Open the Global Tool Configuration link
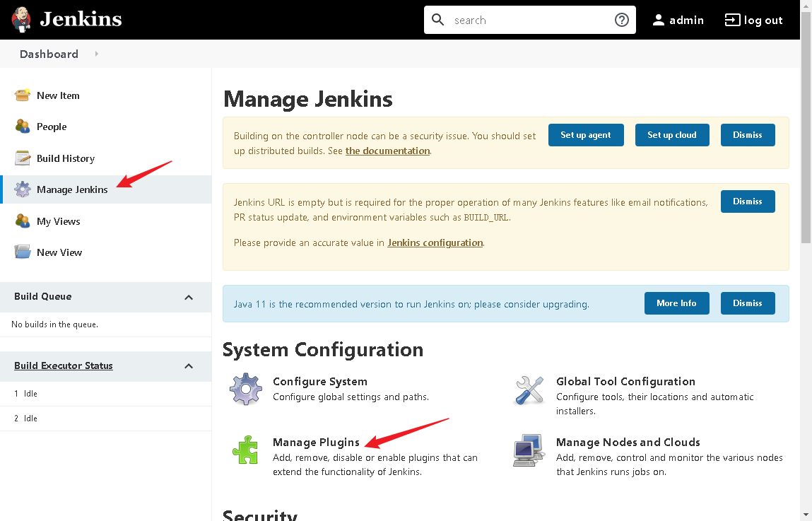The width and height of the screenshot is (812, 521). (x=625, y=382)
